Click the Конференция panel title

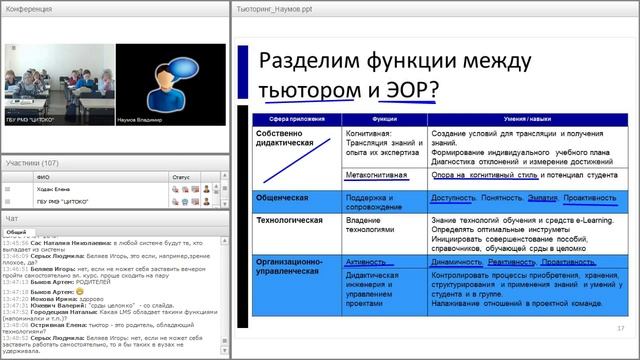click(x=29, y=9)
